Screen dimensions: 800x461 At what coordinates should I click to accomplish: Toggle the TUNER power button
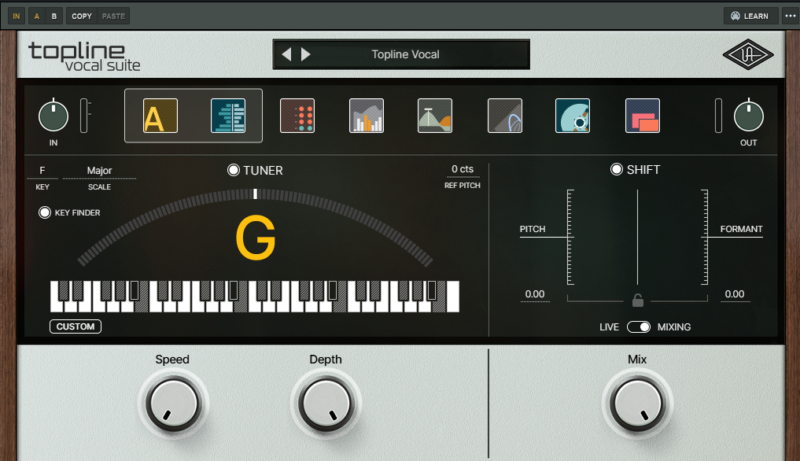234,170
